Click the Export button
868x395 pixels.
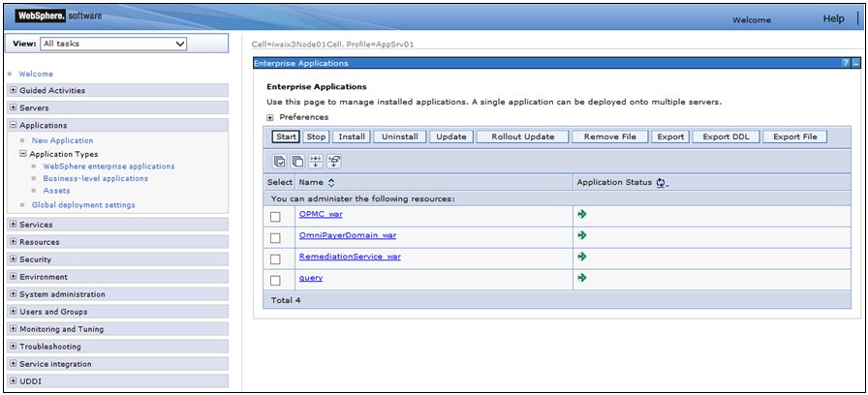pos(671,137)
